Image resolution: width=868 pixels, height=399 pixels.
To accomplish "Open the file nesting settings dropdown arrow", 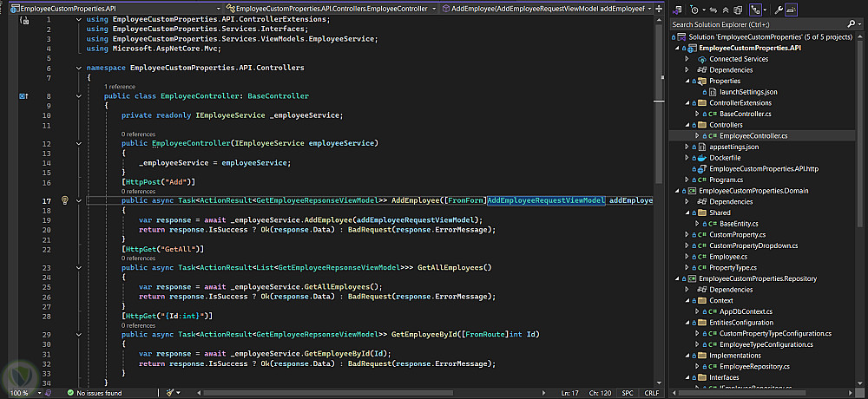I will 765,10.
